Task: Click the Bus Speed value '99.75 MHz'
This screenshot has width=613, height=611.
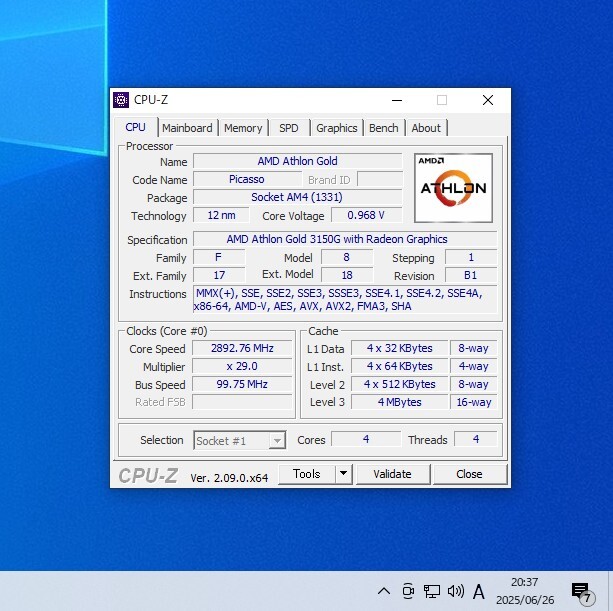Action: (242, 384)
